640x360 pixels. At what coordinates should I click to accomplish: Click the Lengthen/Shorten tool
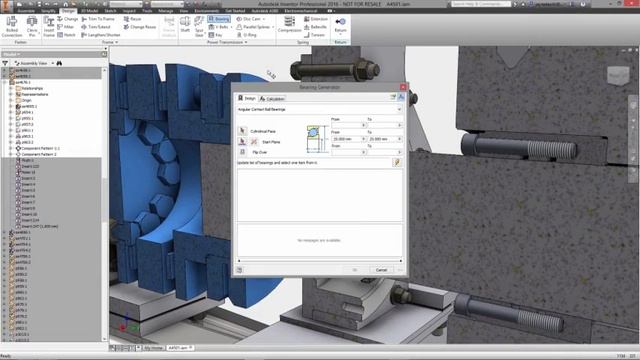tap(100, 35)
